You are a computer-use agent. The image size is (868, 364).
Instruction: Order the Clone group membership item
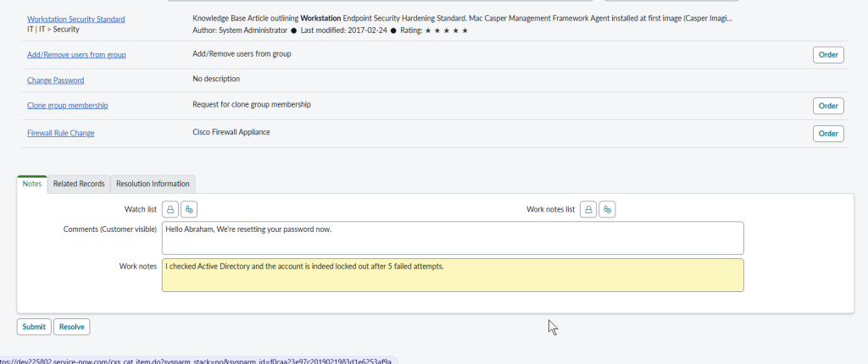pyautogui.click(x=828, y=106)
